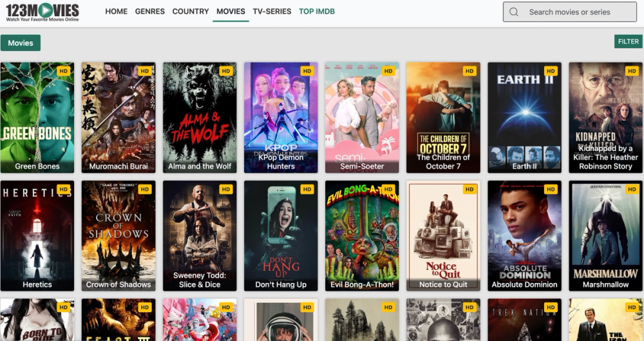Click the 123Movies logo

[x=43, y=12]
